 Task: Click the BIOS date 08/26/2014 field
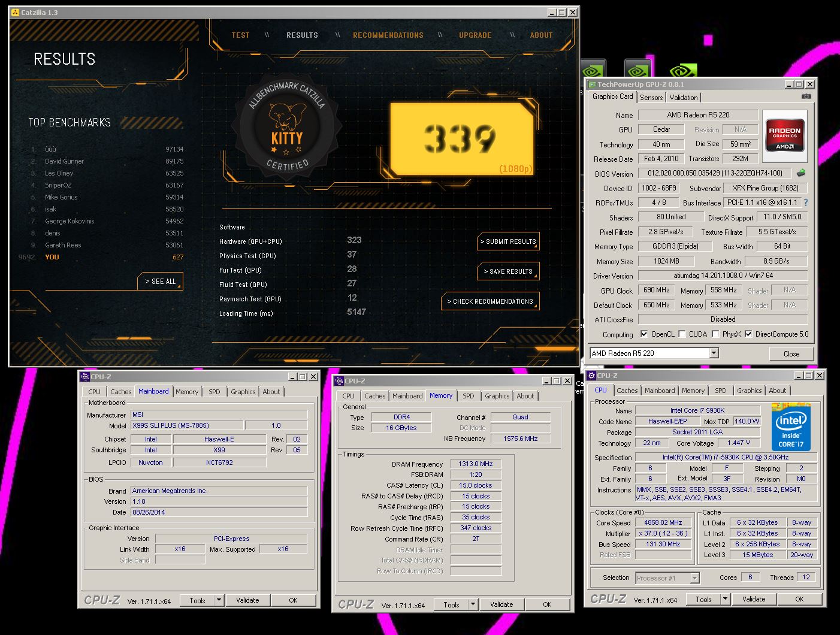219,513
